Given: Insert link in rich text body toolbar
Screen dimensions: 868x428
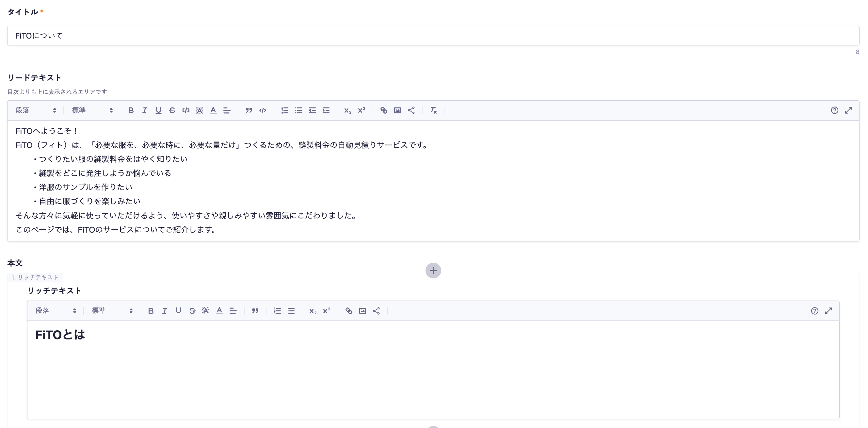Looking at the screenshot, I should (349, 311).
